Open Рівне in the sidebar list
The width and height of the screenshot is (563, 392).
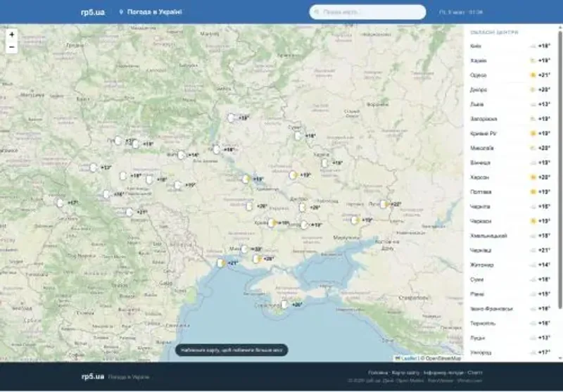coord(510,294)
